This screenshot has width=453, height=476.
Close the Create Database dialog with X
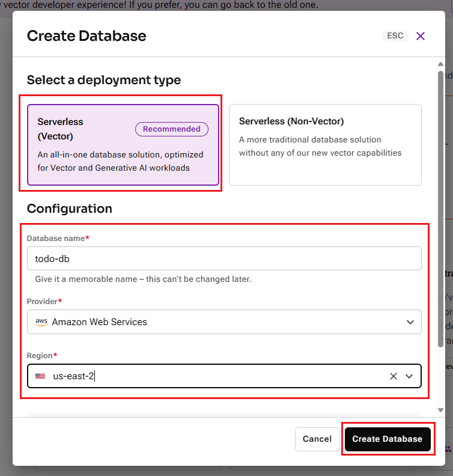(421, 36)
